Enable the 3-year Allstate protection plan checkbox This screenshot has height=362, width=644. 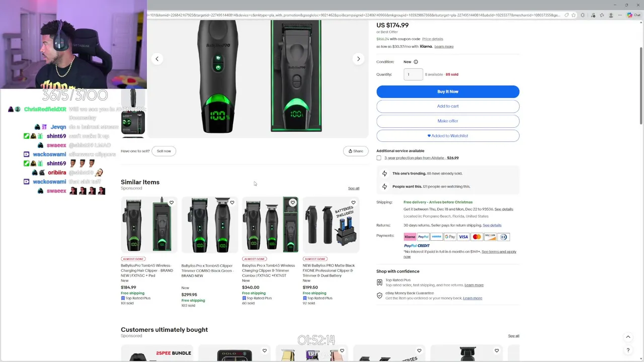379,158
